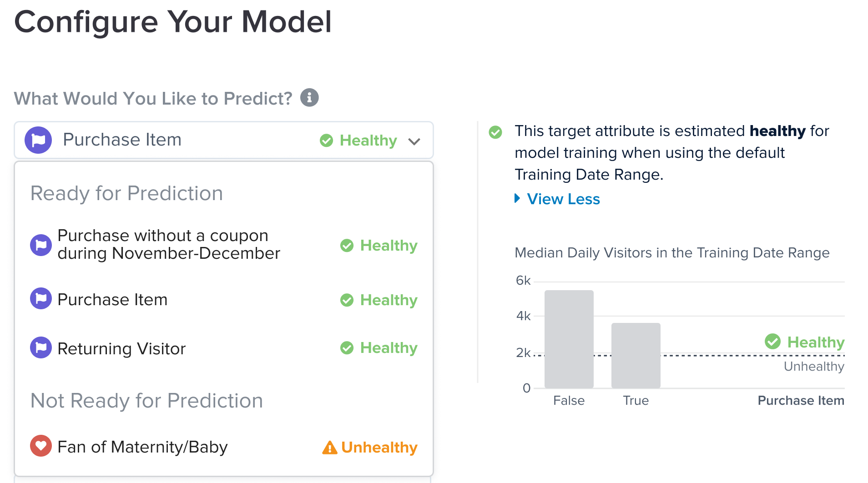Select the Returning Visitor option
868x483 pixels.
click(x=121, y=349)
